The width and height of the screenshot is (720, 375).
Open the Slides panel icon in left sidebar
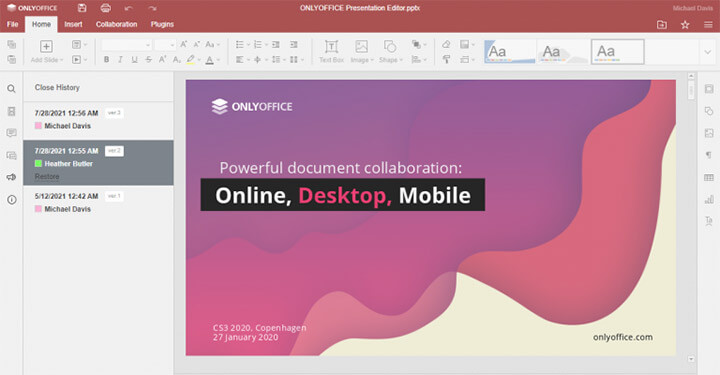[11, 111]
